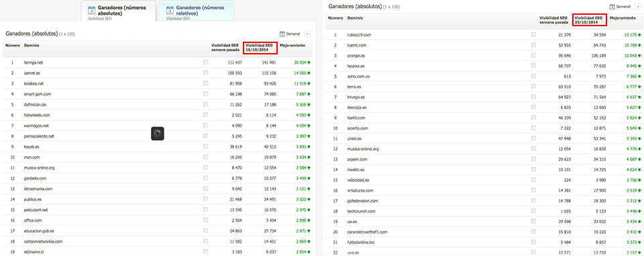Click the list icon in the techcrunch.com row
644x256 pixels.
pyautogui.click(x=533, y=212)
